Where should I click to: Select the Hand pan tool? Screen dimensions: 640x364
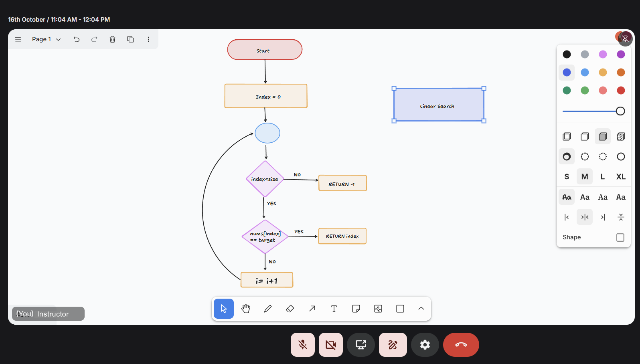click(x=246, y=309)
